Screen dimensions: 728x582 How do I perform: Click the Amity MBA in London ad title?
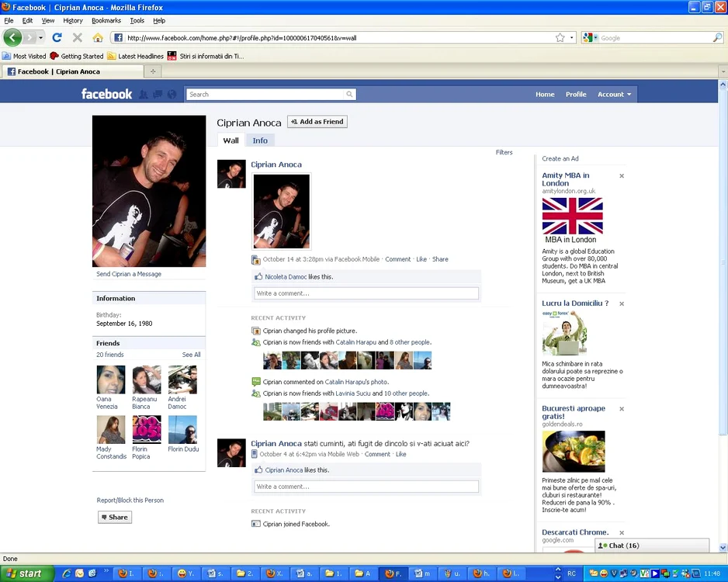[x=566, y=179]
